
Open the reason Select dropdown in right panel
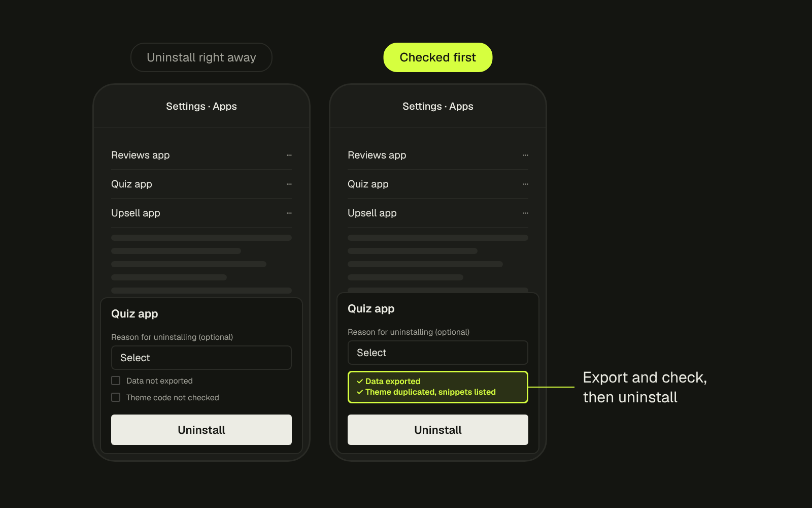tap(438, 353)
